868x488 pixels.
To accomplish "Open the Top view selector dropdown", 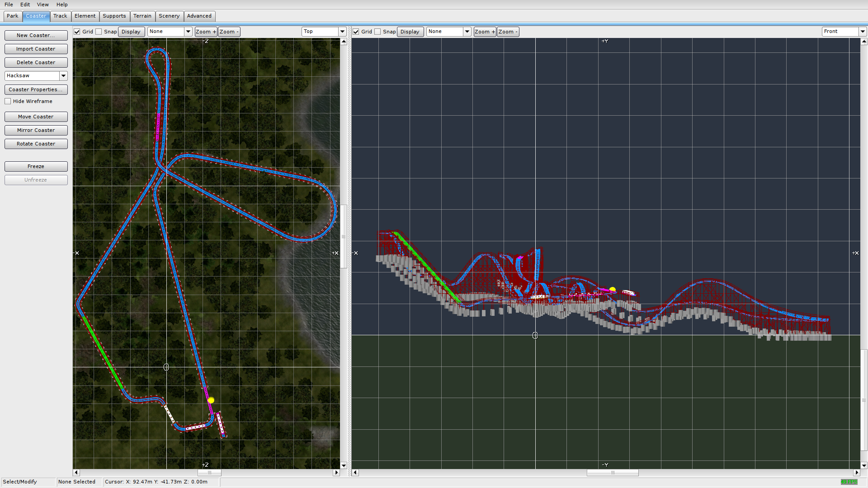I will tap(342, 32).
